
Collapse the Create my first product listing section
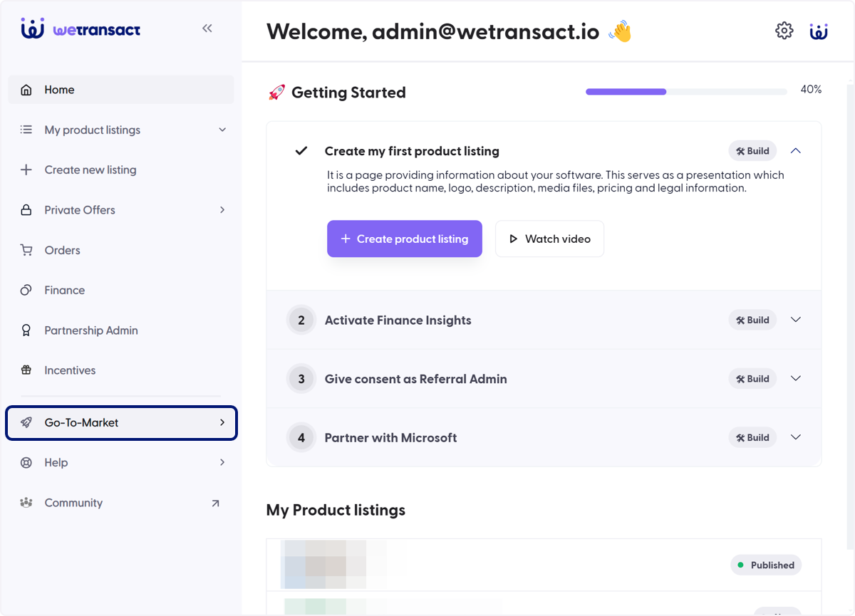(796, 151)
